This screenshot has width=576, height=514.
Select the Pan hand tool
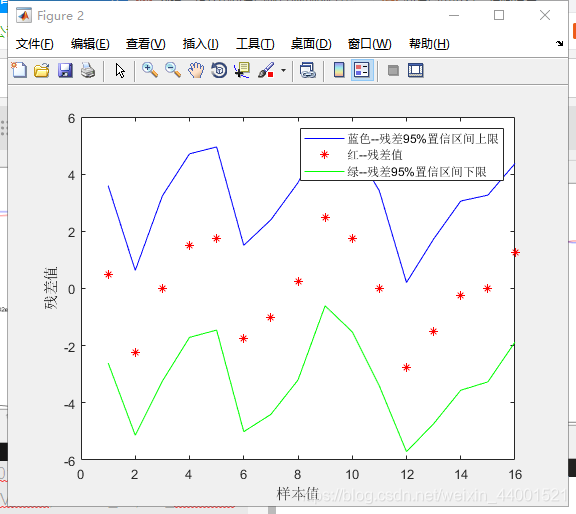196,70
